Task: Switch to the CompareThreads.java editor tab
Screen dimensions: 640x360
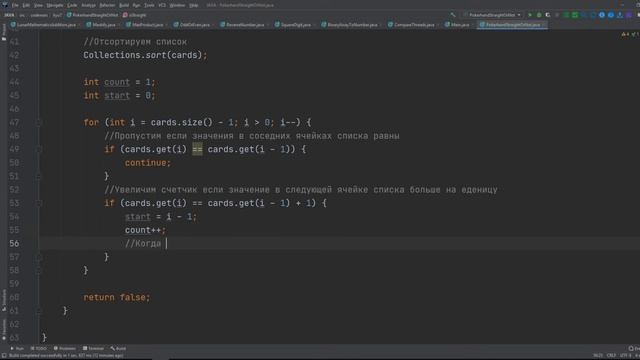Action: tap(412, 25)
